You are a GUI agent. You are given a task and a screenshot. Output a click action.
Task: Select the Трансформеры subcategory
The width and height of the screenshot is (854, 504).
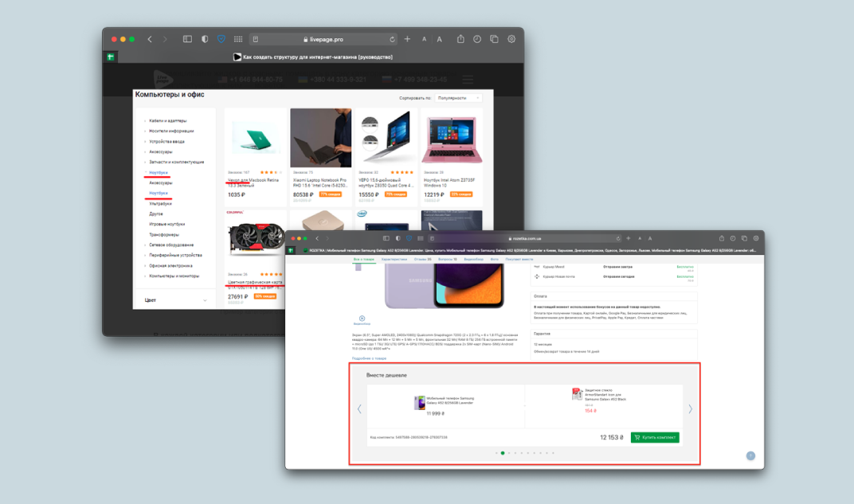click(x=164, y=235)
